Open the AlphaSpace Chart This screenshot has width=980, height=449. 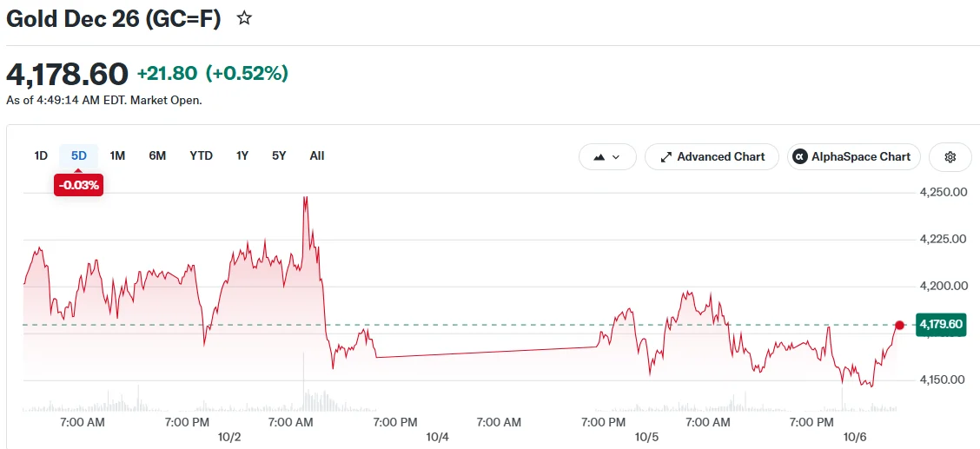point(854,156)
